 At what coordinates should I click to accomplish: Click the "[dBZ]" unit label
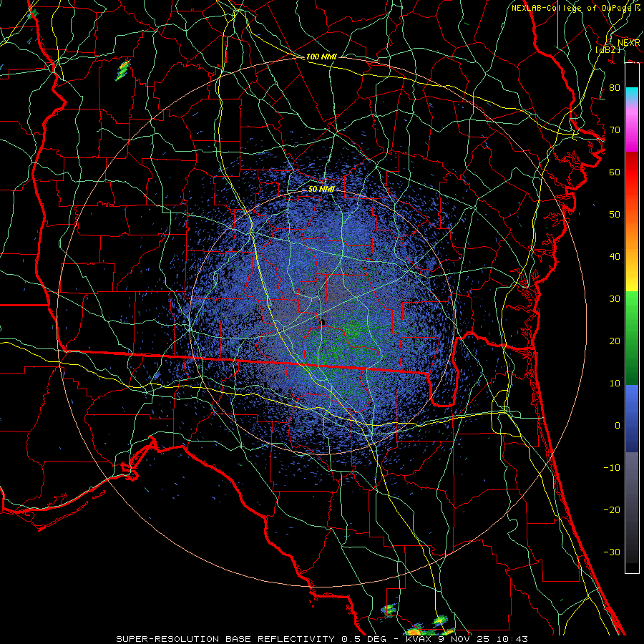[608, 49]
